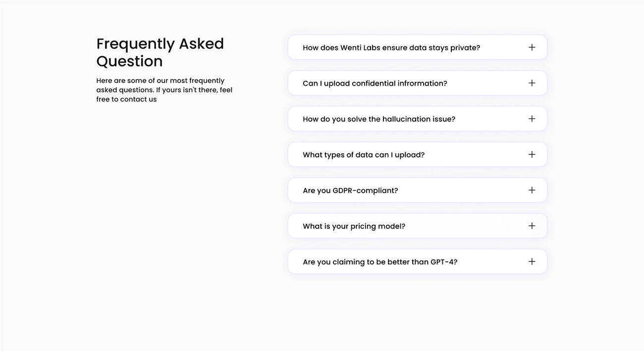Click the 'Frequently Asked Question' heading
This screenshot has height=351, width=644.
coord(160,52)
